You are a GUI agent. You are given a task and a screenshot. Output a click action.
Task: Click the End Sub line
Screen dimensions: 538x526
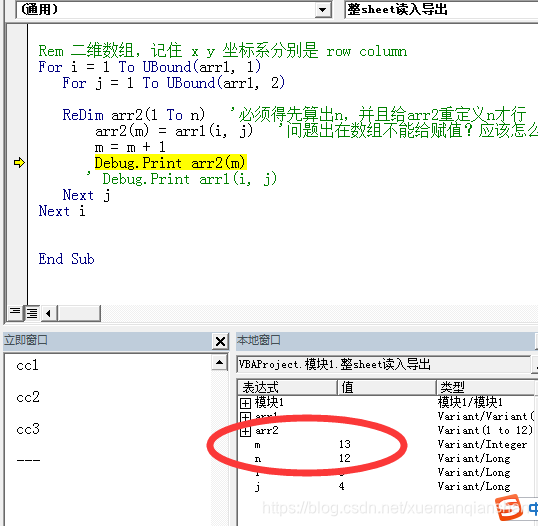(x=66, y=259)
